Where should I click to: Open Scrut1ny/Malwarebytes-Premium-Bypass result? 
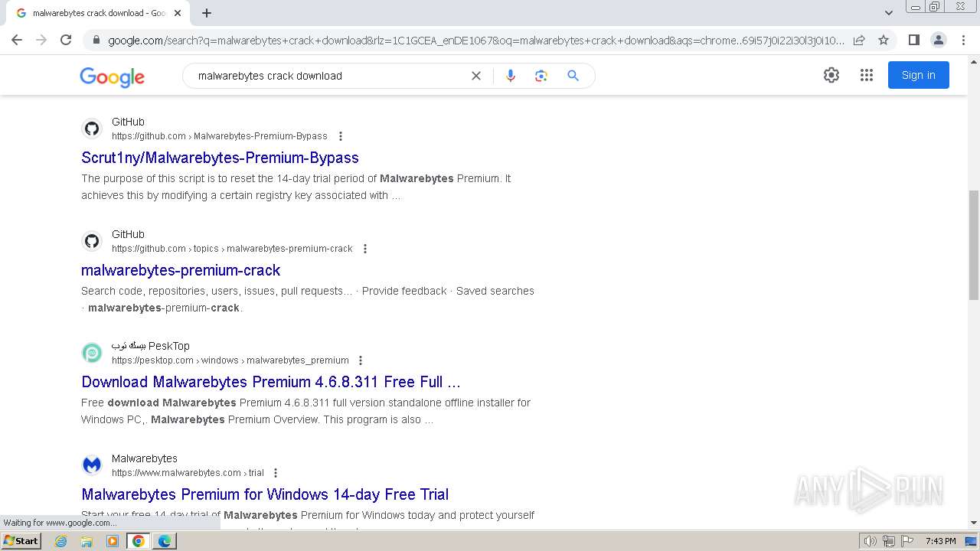(220, 158)
